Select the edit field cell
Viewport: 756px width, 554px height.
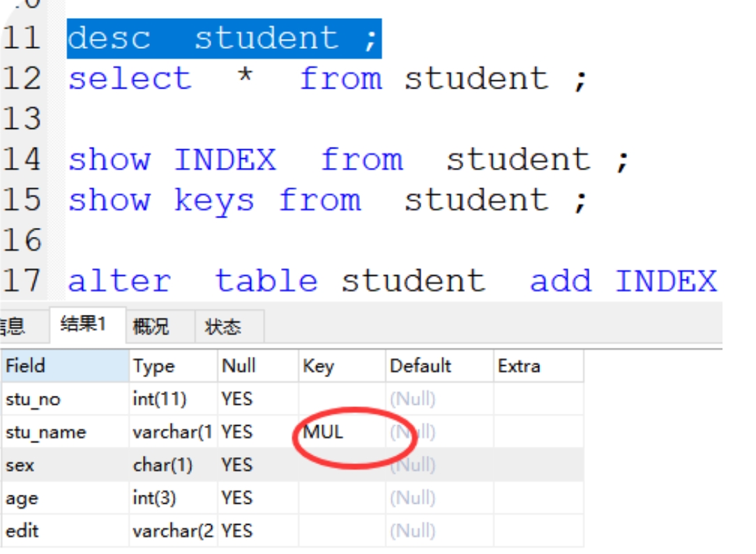pyautogui.click(x=65, y=532)
